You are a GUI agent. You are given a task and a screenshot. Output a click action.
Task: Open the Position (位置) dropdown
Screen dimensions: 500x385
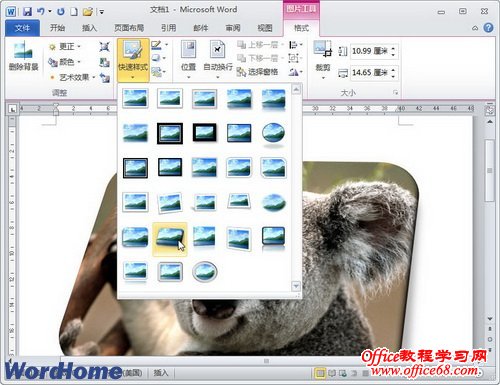pos(188,60)
